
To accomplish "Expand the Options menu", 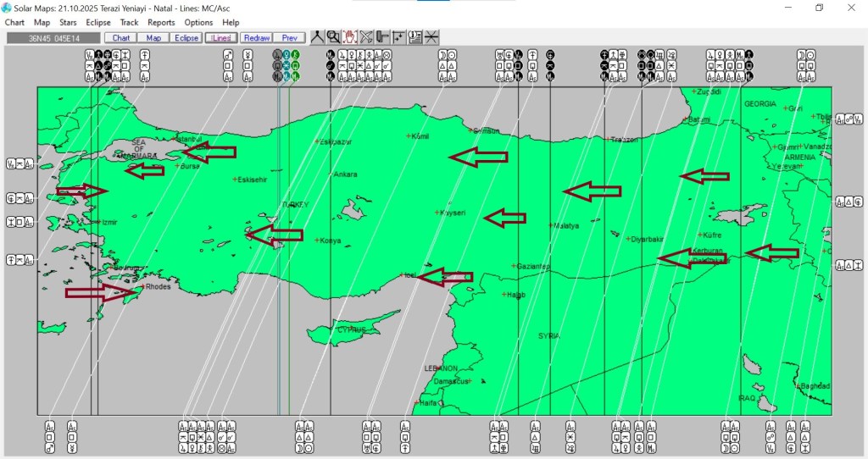I will (198, 23).
